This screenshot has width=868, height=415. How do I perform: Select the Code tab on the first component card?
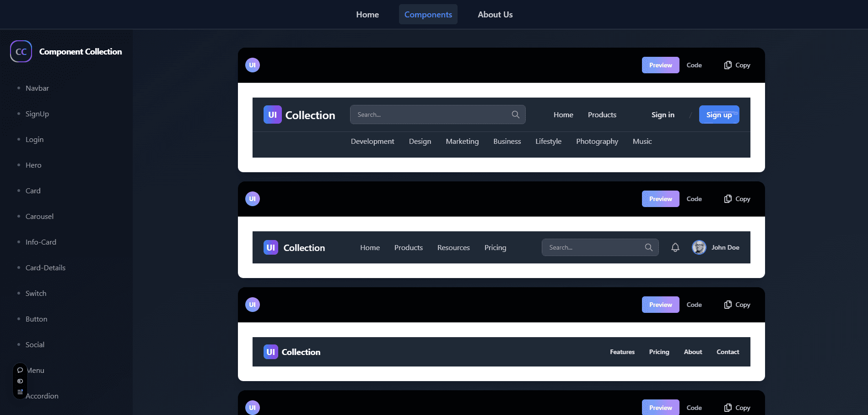694,65
